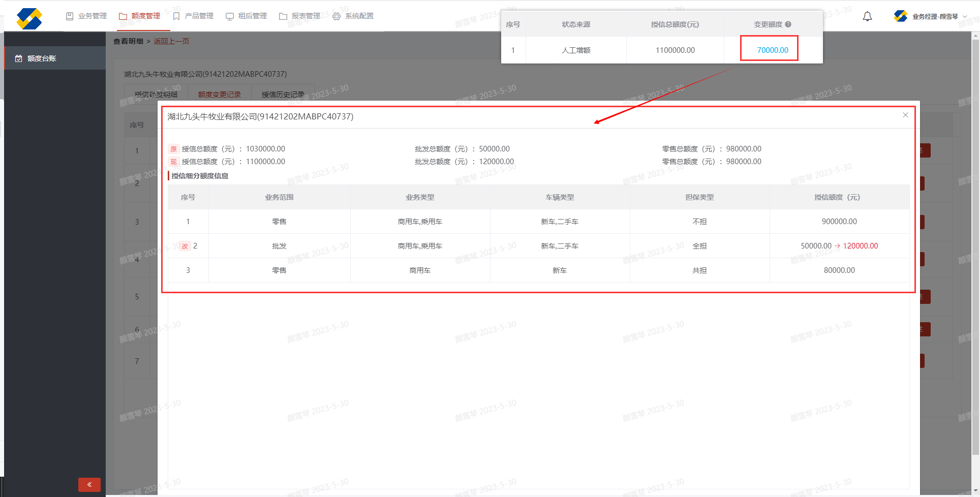Switch to the 额度变更记录 tab
Image resolution: width=980 pixels, height=497 pixels.
[220, 95]
